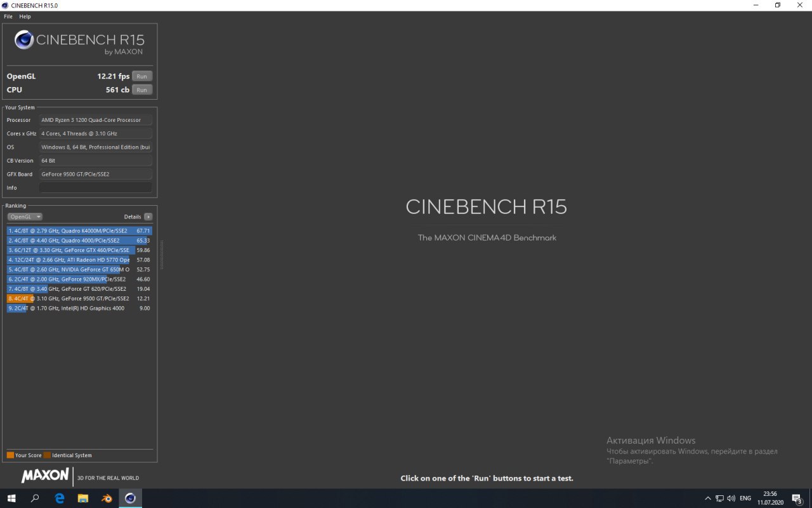The height and width of the screenshot is (508, 812).
Task: Open Blender from taskbar
Action: coord(106,498)
